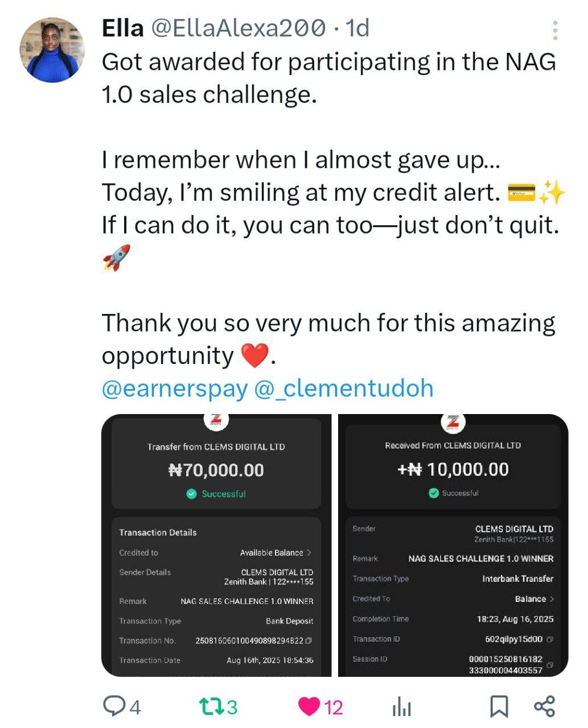Copy the Session ID with copy icon

click(549, 665)
